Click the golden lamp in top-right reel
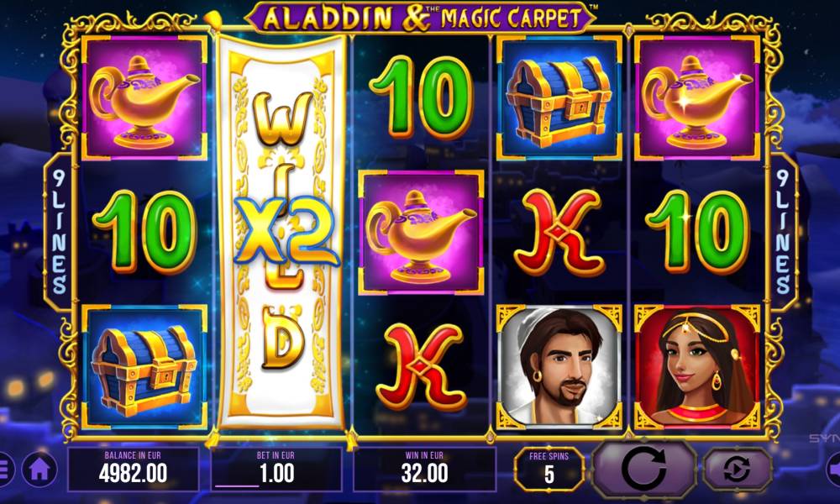 point(697,98)
